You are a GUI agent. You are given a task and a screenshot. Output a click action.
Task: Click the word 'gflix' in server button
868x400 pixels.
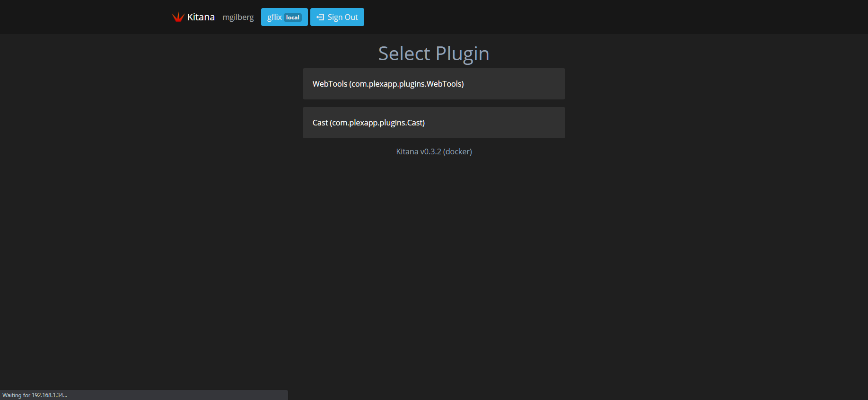[274, 17]
